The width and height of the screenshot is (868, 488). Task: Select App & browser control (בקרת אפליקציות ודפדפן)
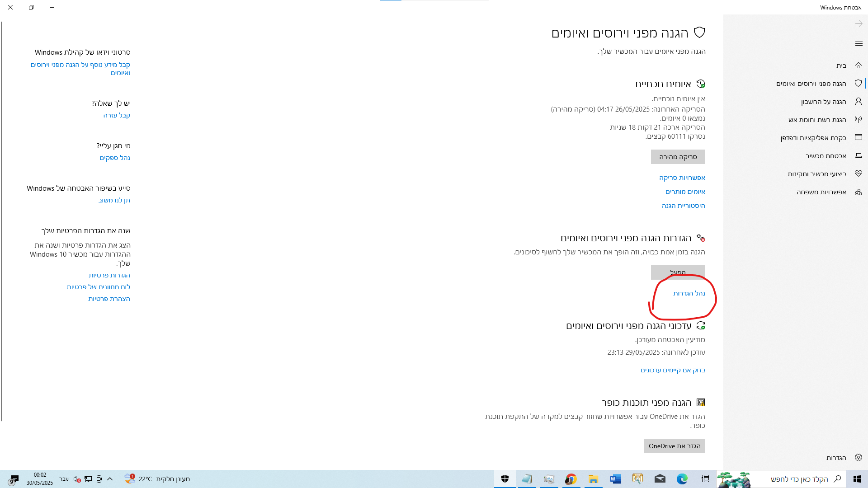click(x=813, y=138)
